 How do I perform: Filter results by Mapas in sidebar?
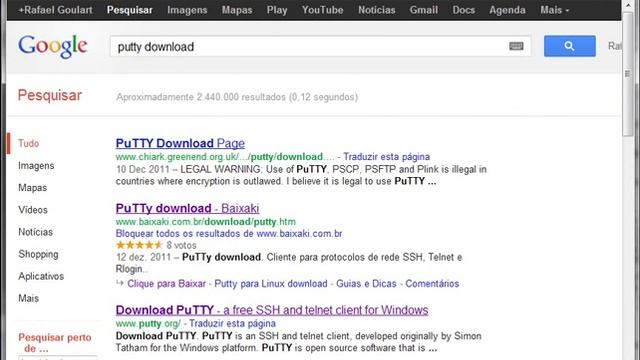click(x=32, y=188)
